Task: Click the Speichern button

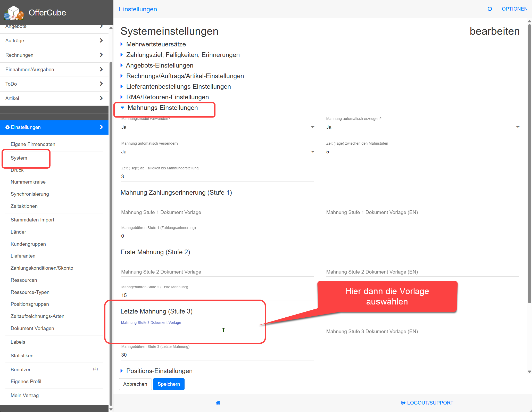Action: [169, 384]
